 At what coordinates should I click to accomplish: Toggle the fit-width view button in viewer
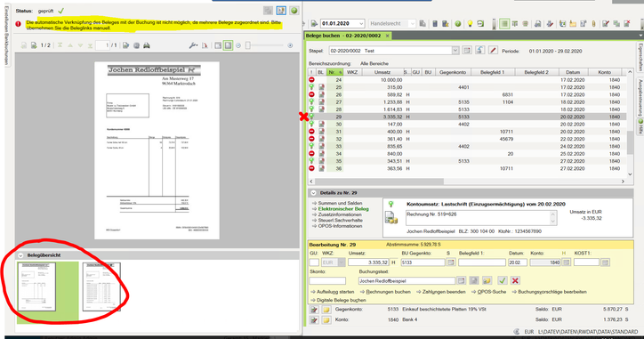[218, 45]
